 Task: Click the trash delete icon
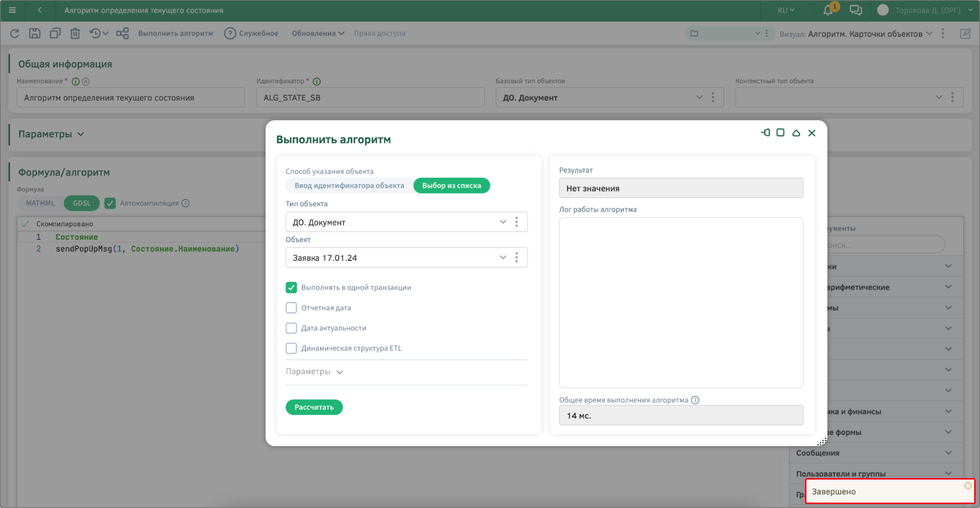click(x=75, y=33)
